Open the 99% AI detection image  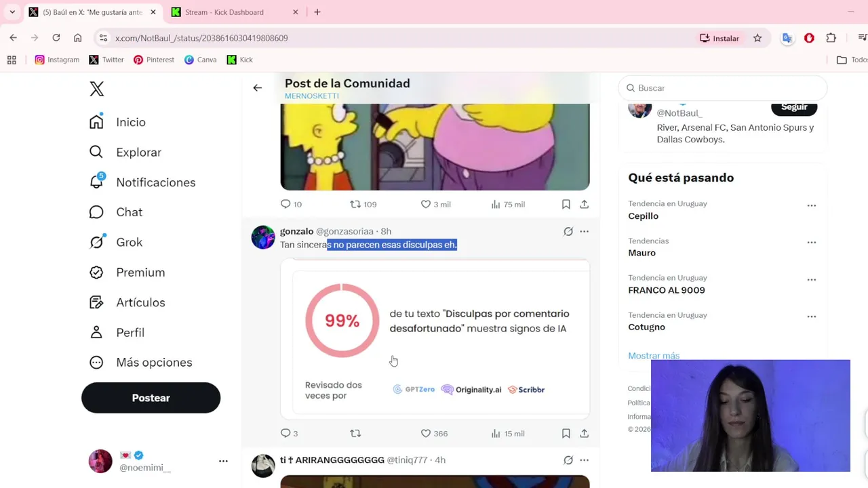pos(435,339)
